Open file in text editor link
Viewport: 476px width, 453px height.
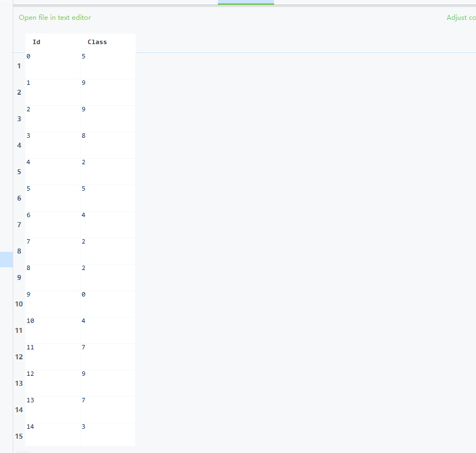point(55,18)
